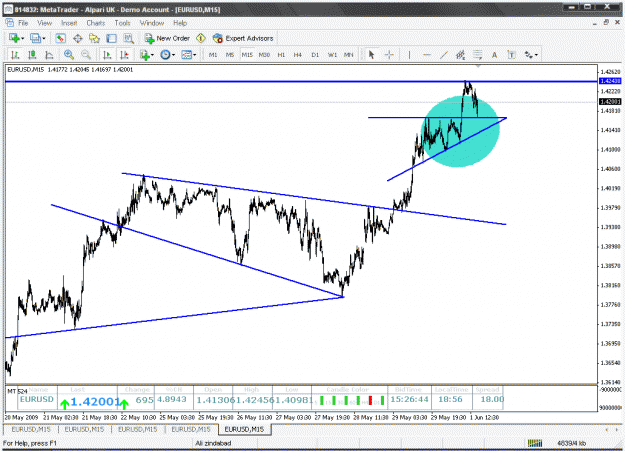This screenshot has width=625, height=451.
Task: Click the yellow diamond info icon
Action: [x=201, y=38]
